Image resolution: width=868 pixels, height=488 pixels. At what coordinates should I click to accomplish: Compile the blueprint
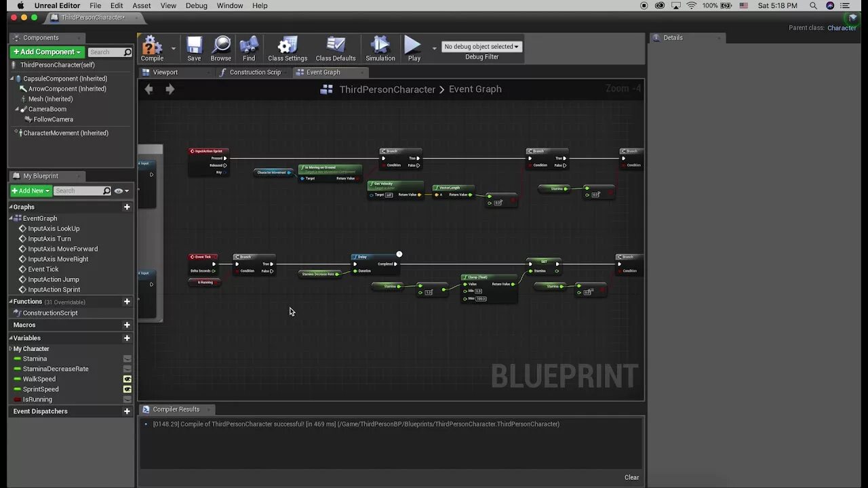(152, 49)
